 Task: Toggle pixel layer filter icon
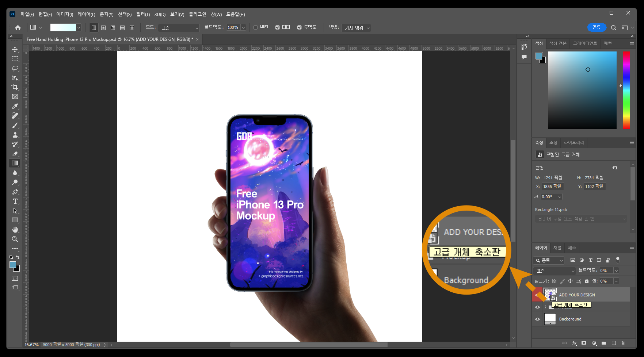573,260
